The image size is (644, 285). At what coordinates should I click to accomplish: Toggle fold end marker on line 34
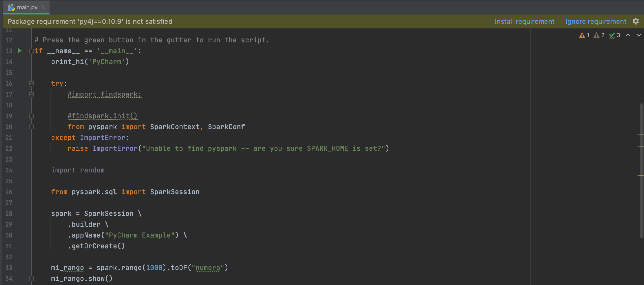coord(31,279)
